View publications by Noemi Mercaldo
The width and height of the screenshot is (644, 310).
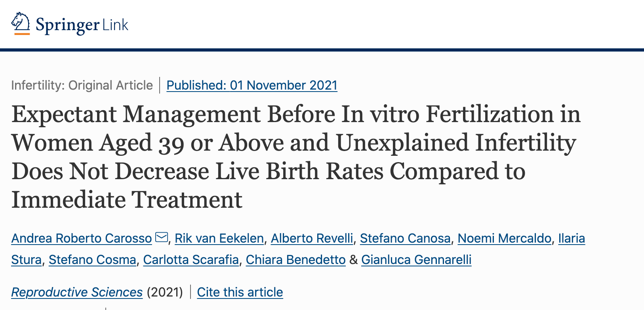coord(503,239)
